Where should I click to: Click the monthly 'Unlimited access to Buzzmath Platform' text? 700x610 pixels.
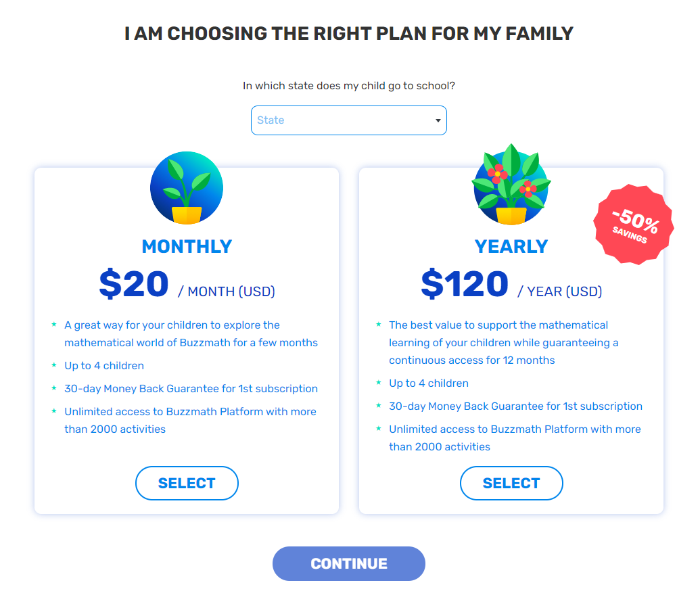pos(189,411)
